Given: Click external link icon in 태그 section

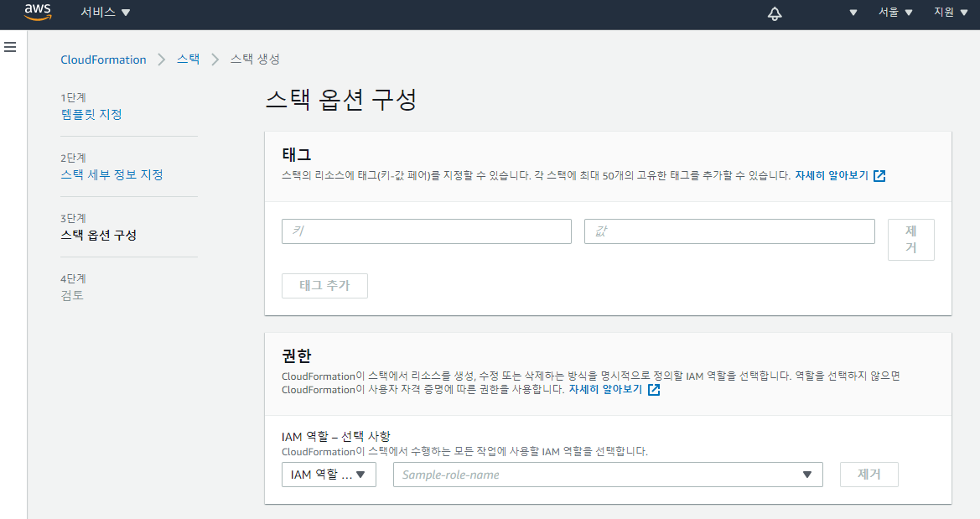Looking at the screenshot, I should 879,176.
